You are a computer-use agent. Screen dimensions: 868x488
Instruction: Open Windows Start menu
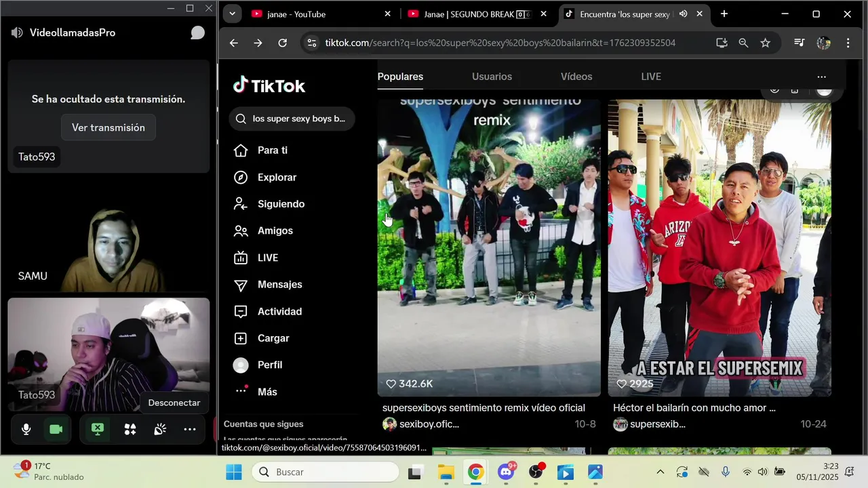[234, 472]
